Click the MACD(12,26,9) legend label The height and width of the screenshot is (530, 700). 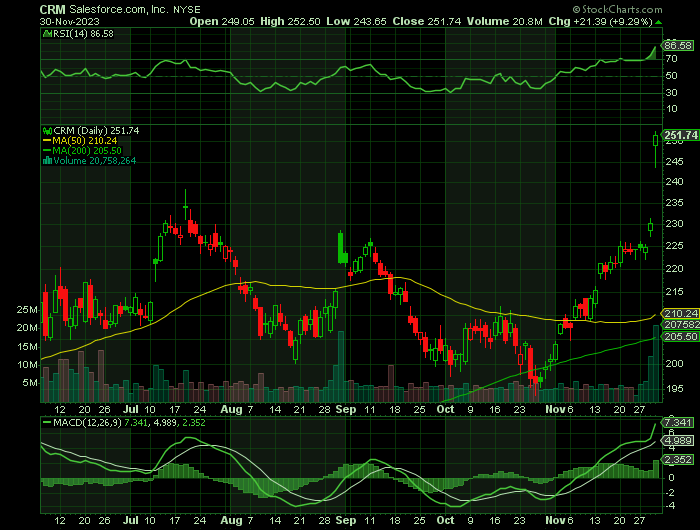click(x=87, y=422)
